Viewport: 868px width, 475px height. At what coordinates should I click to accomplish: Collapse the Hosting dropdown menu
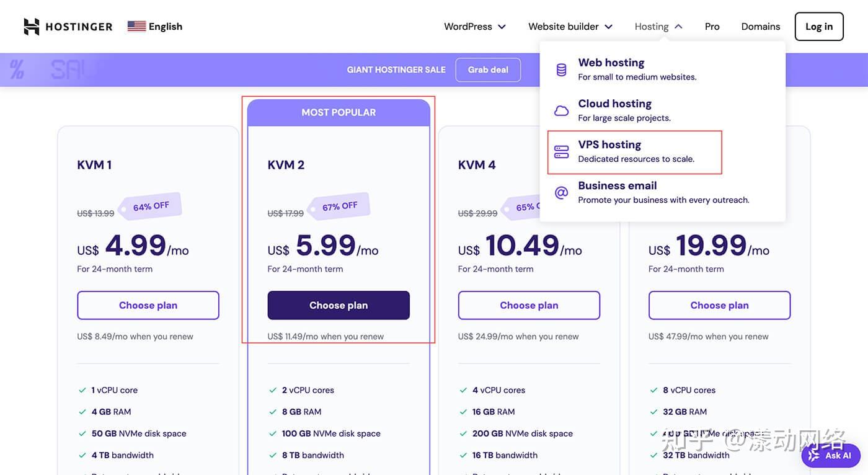click(652, 25)
